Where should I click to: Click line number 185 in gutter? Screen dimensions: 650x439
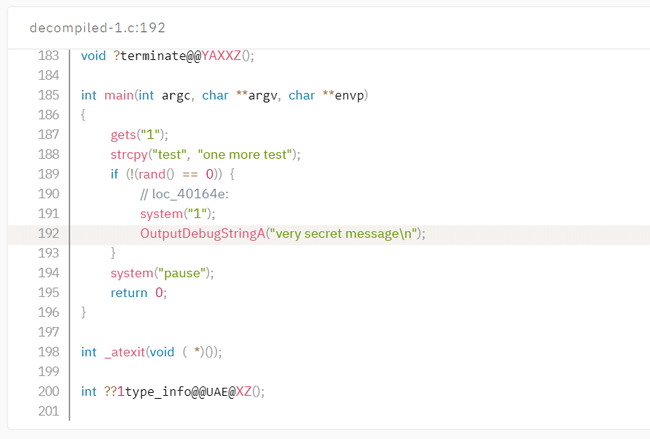[48, 95]
